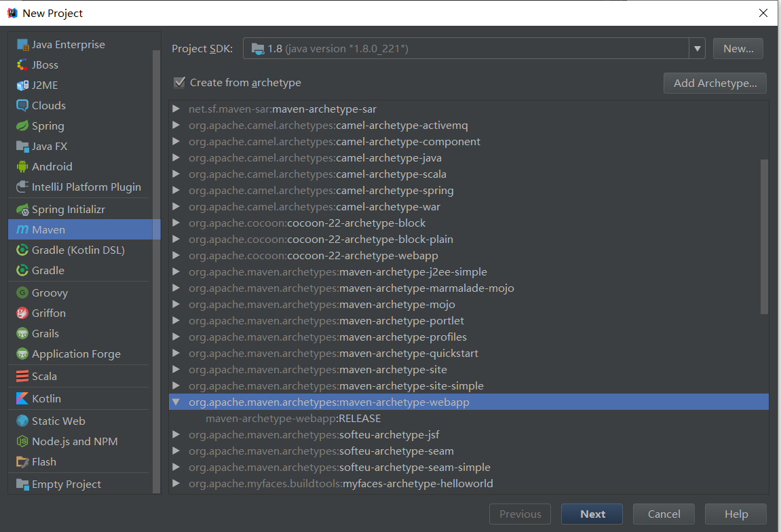This screenshot has height=532, width=781.
Task: Click the Spring leaf icon
Action: [x=22, y=126]
